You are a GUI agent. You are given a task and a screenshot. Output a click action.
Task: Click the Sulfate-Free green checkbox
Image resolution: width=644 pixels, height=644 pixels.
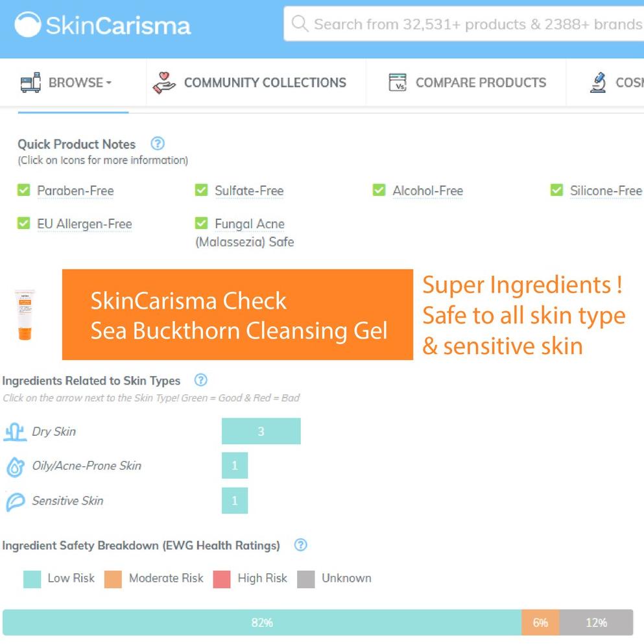[x=201, y=190]
